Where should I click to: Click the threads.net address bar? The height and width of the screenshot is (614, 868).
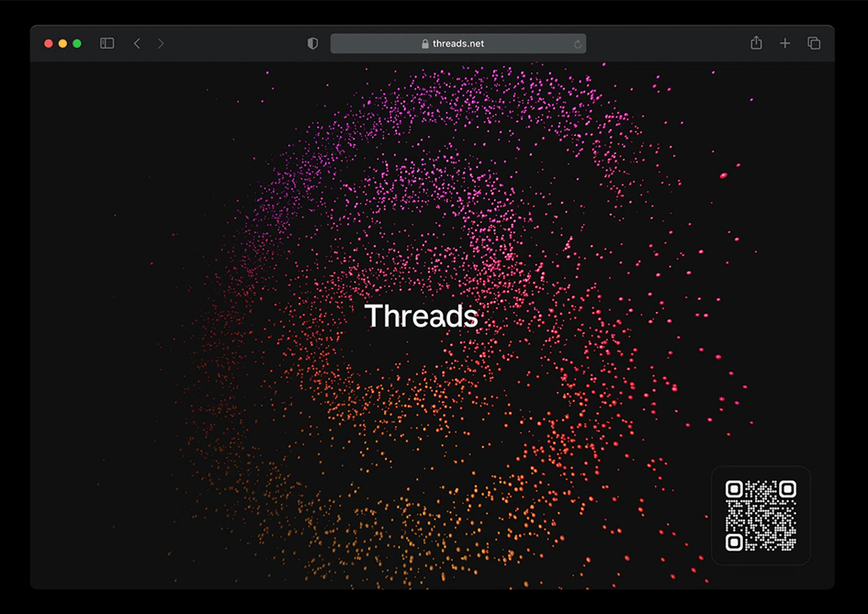coord(457,43)
